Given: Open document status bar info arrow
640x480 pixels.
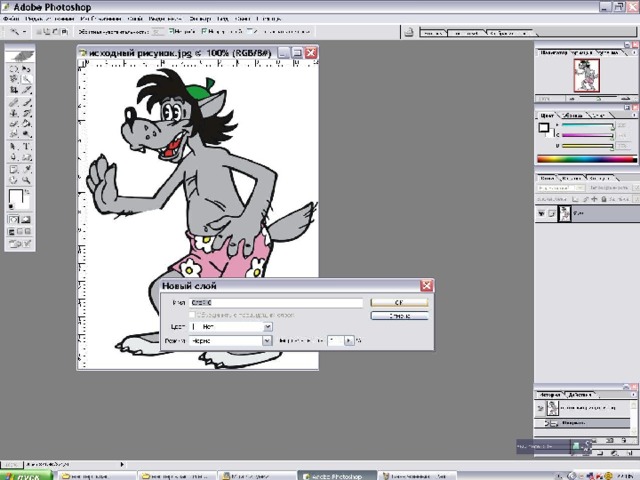Looking at the screenshot, I should coord(122,464).
